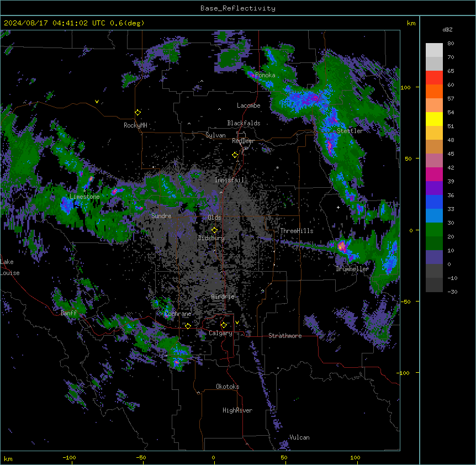This screenshot has width=476, height=465.
Task: Click the HighRiver city label
Action: (x=237, y=410)
